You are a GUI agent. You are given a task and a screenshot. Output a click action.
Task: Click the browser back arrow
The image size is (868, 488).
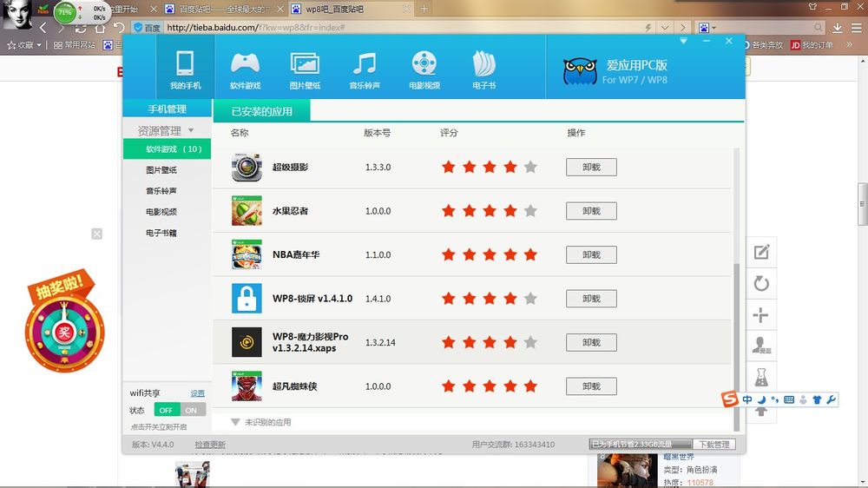(43, 27)
